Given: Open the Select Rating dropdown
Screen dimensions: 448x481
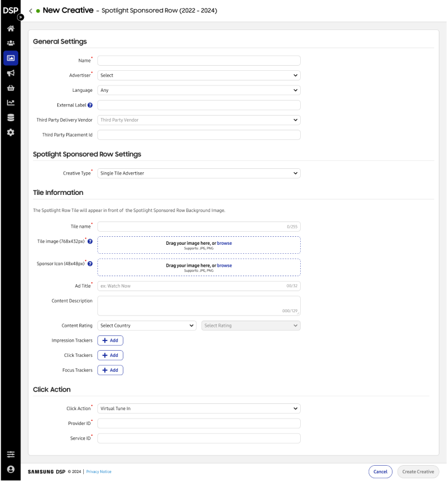Looking at the screenshot, I should click(x=251, y=326).
